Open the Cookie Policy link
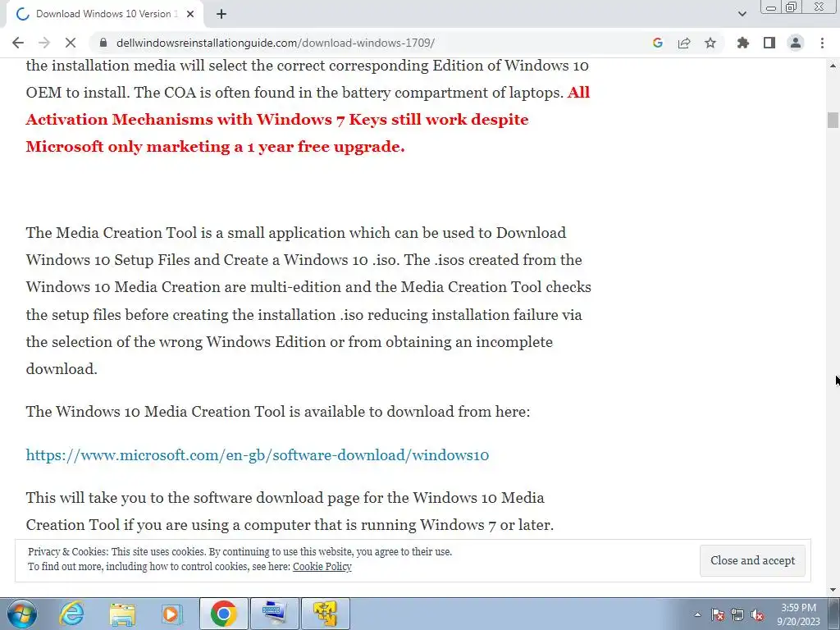The image size is (840, 630). tap(322, 567)
